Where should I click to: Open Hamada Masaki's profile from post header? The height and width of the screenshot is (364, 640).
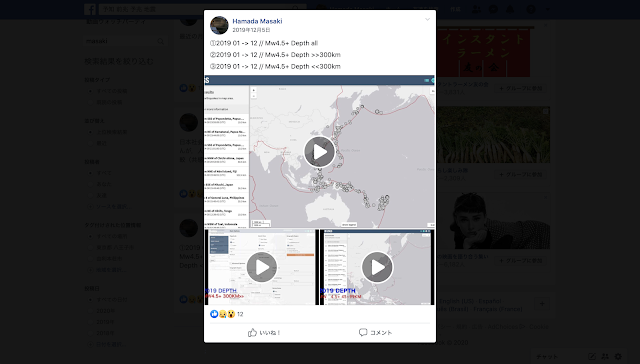[257, 21]
